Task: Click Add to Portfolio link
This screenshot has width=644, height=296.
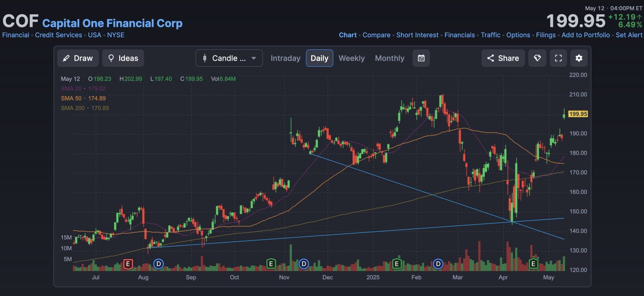Action: coord(585,35)
